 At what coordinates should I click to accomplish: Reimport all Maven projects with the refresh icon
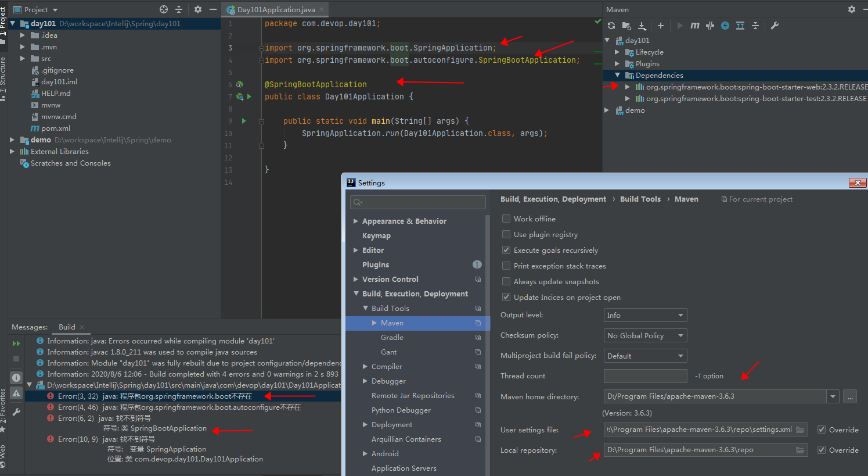(611, 26)
